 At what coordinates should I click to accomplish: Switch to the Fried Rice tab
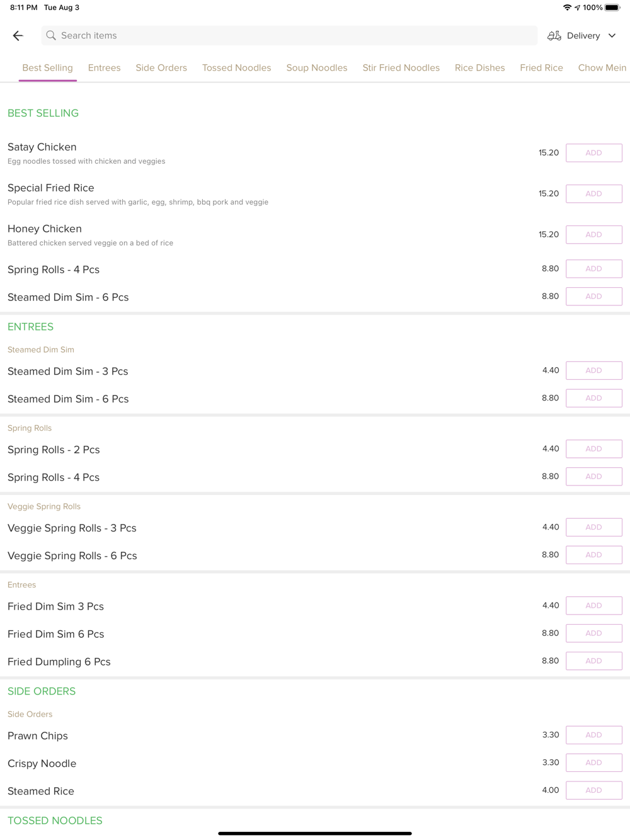541,68
